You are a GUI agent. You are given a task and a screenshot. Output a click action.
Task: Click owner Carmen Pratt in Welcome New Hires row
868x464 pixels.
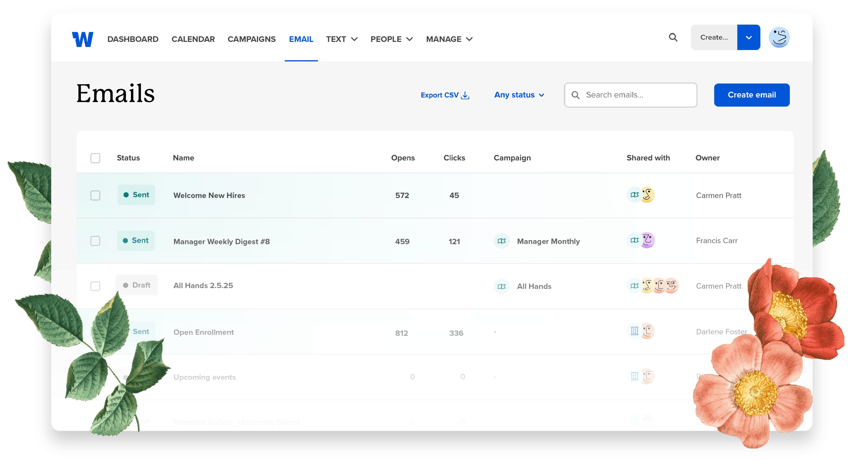719,195
